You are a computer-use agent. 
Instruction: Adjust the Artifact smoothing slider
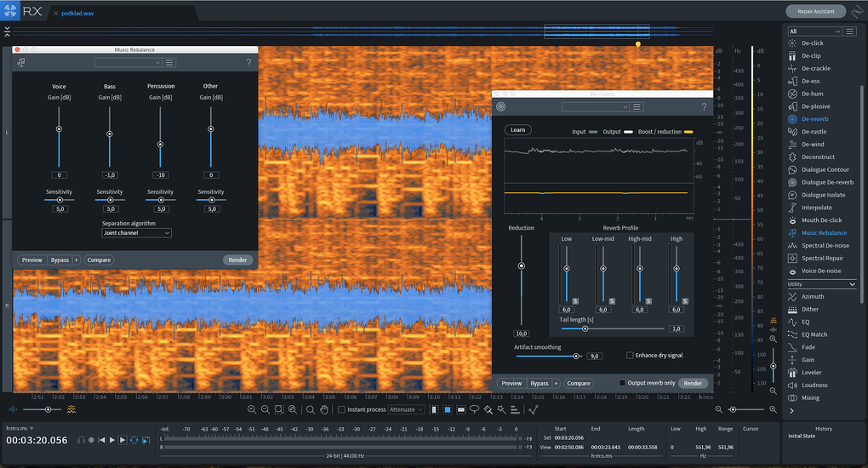[549, 357]
